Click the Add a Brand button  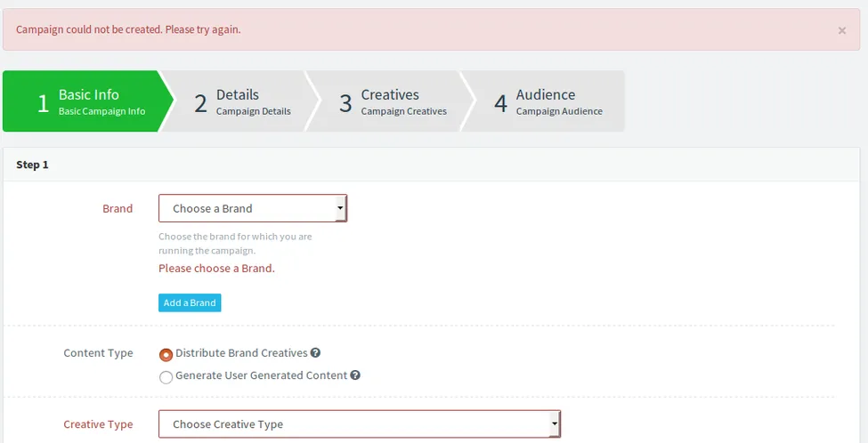(190, 302)
